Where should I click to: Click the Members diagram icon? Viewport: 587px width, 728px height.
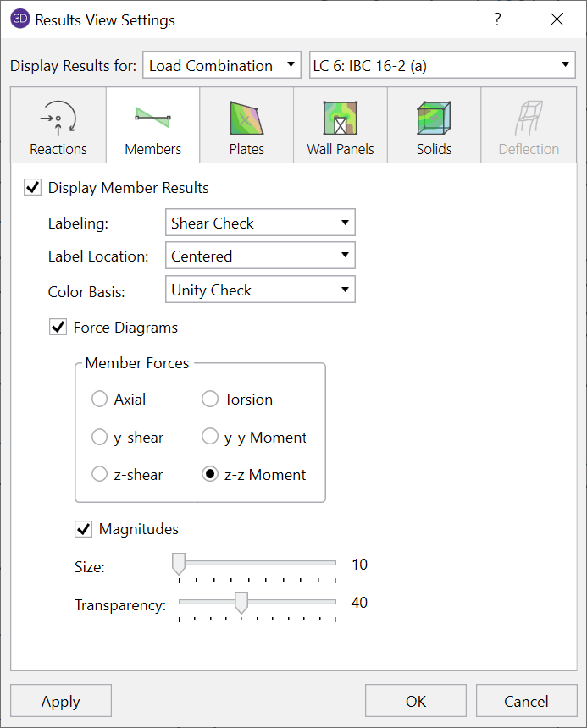click(152, 118)
